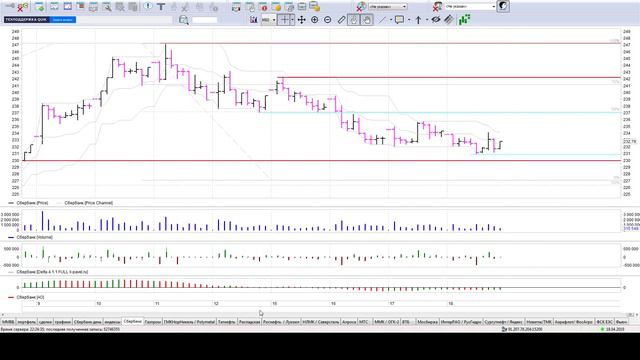
Task: Open the line tool dropdown arrow
Action: [x=391, y=20]
